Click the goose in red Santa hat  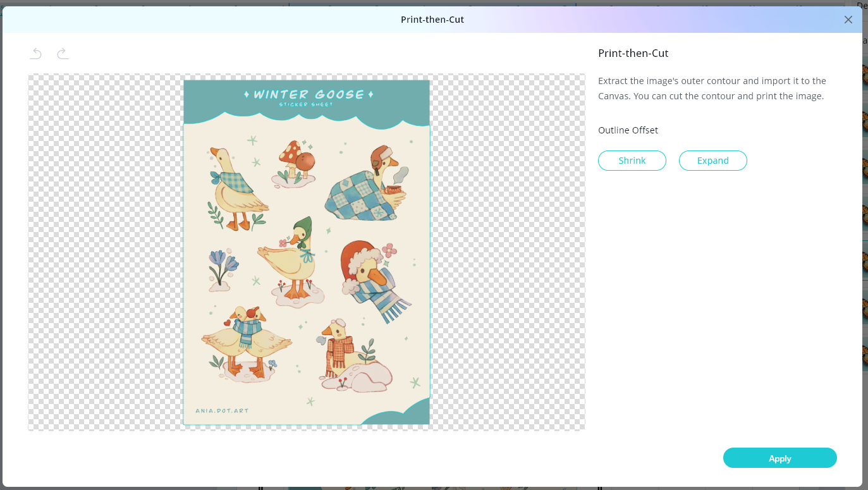pos(372,278)
